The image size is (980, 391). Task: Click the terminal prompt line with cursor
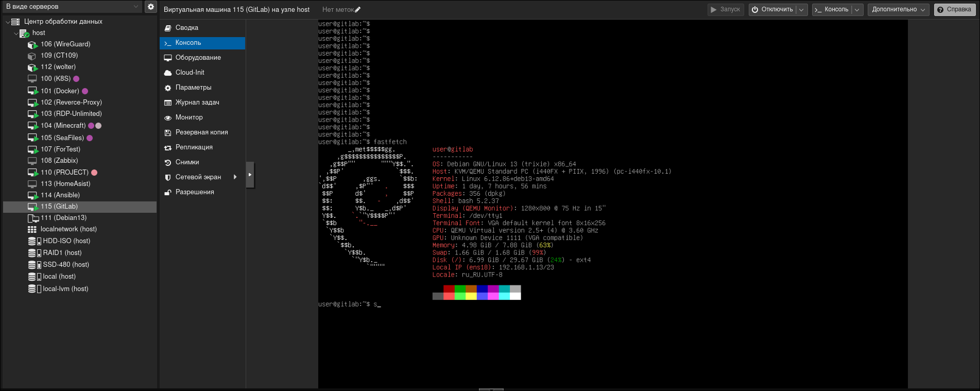[x=349, y=304]
